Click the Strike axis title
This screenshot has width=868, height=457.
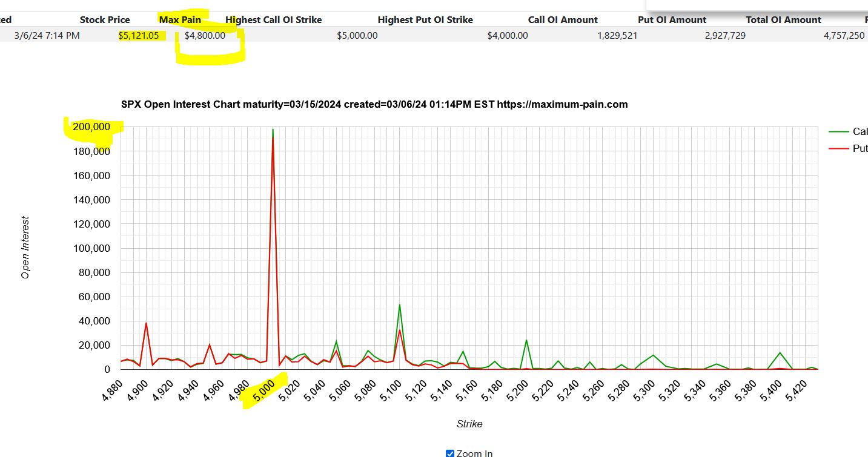click(x=469, y=424)
